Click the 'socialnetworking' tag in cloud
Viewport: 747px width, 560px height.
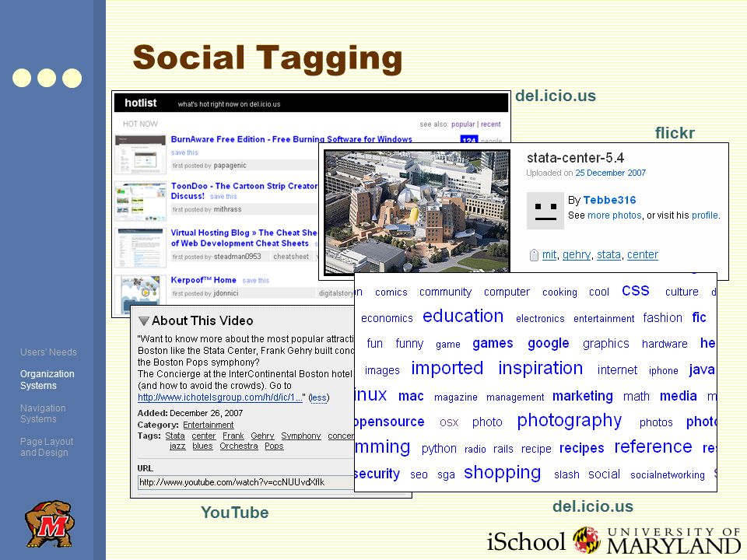[x=668, y=474]
